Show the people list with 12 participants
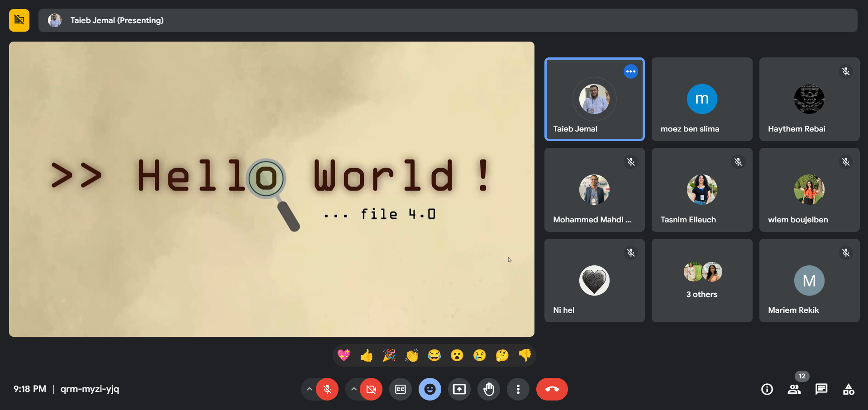The image size is (868, 410). coord(794,389)
